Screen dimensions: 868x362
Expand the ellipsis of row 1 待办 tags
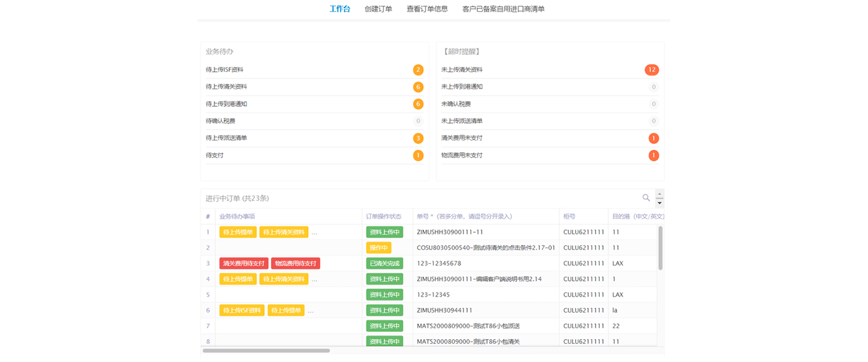tap(314, 232)
